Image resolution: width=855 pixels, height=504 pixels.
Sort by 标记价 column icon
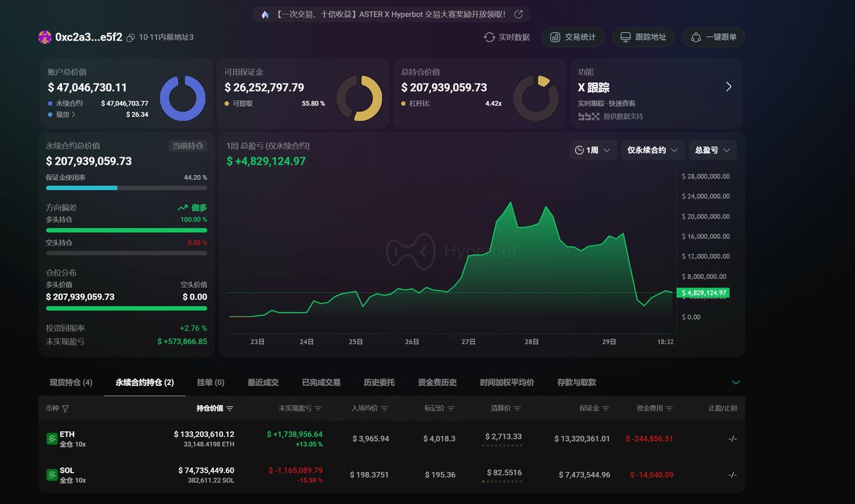tap(451, 409)
